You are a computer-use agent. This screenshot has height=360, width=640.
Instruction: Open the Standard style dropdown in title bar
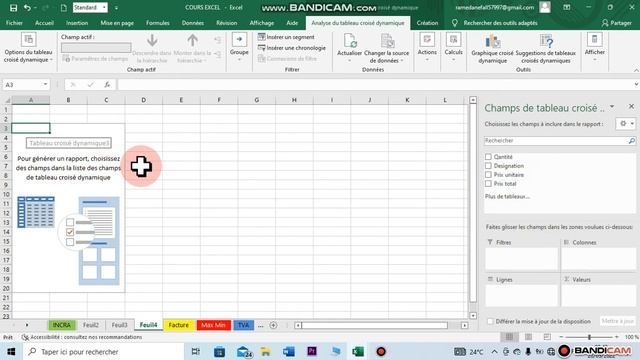[104, 8]
